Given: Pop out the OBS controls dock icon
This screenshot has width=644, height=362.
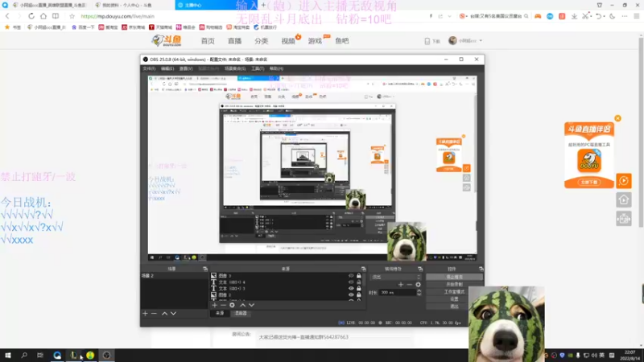Looking at the screenshot, I should tap(481, 269).
